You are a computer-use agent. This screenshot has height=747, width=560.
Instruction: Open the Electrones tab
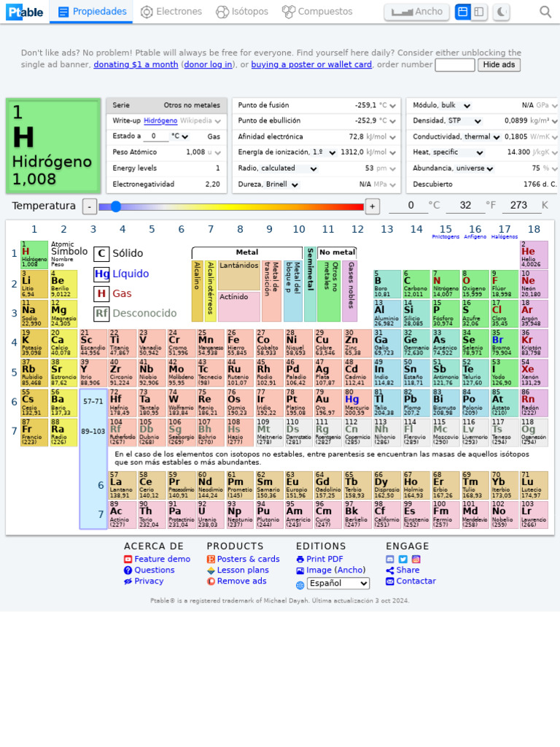pyautogui.click(x=171, y=12)
